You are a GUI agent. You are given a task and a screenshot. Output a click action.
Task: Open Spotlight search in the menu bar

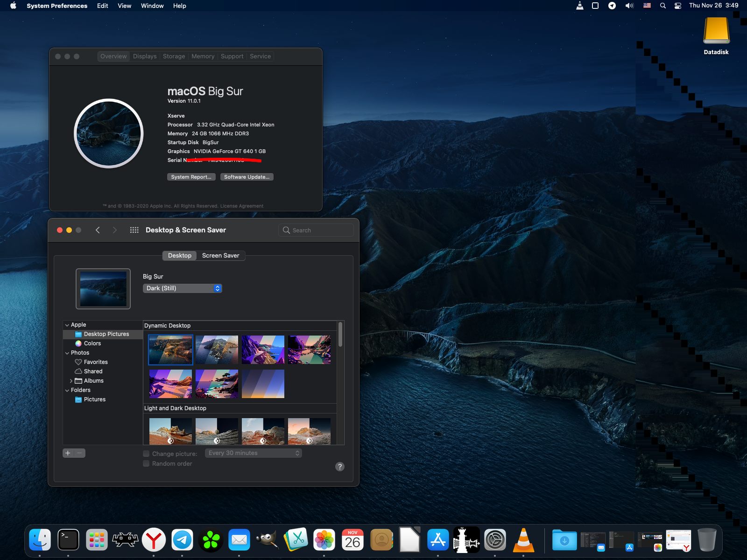pos(663,6)
